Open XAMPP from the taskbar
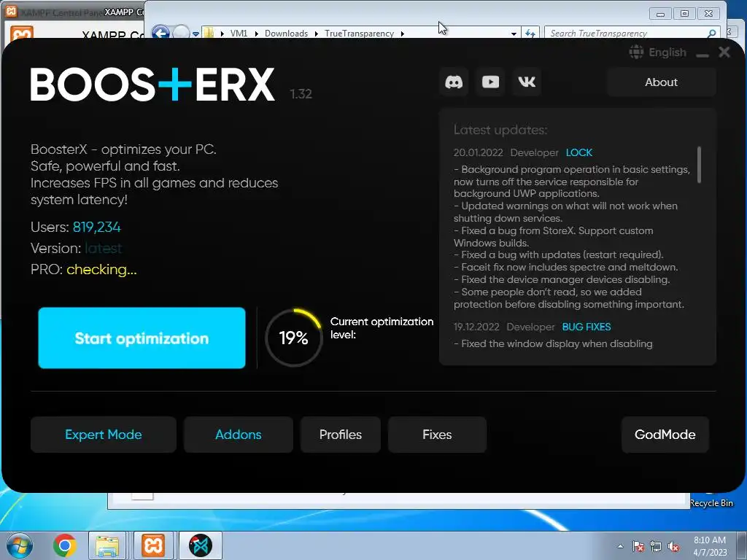The image size is (747, 560). click(x=153, y=545)
